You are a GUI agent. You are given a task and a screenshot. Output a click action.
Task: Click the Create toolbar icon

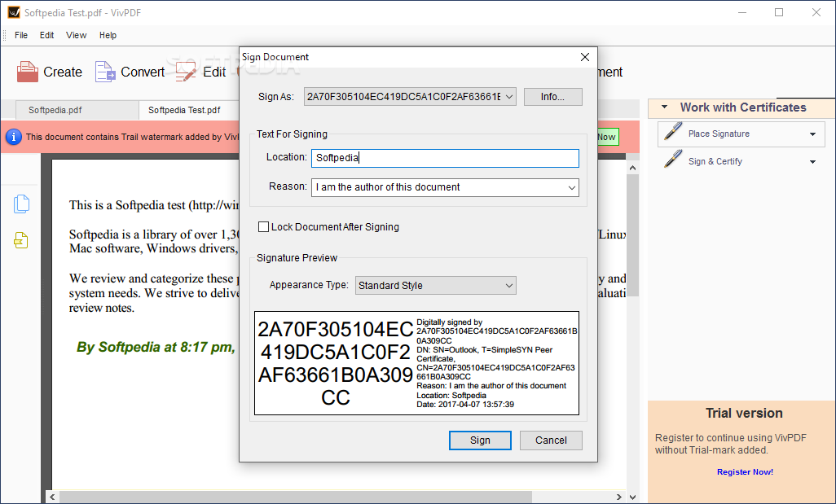[x=27, y=72]
